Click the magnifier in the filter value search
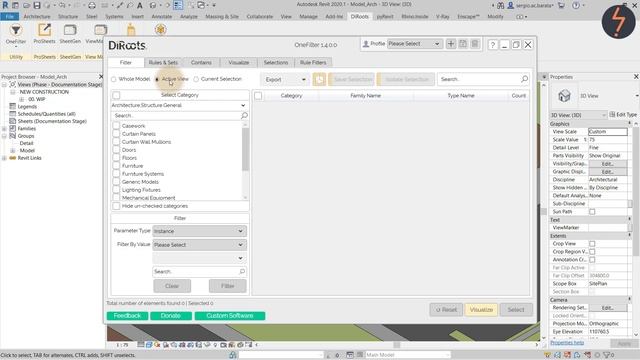 tap(242, 271)
